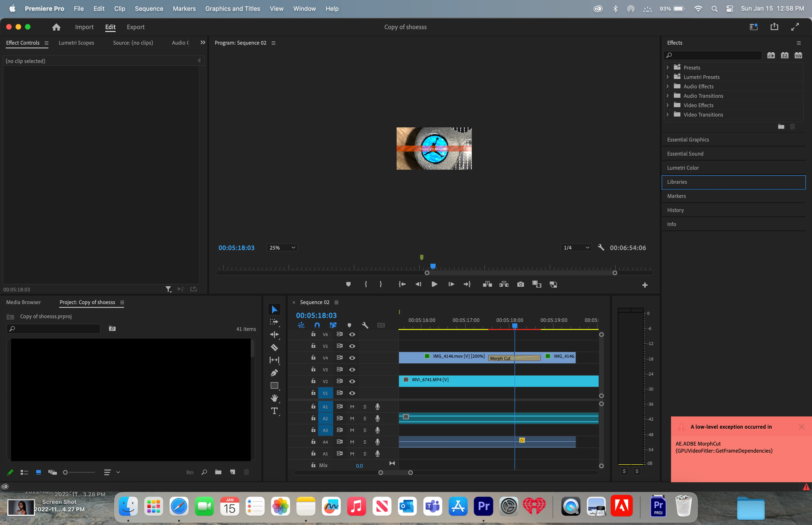The width and height of the screenshot is (812, 525).
Task: Open the 25% zoom level dropdown
Action: click(282, 248)
